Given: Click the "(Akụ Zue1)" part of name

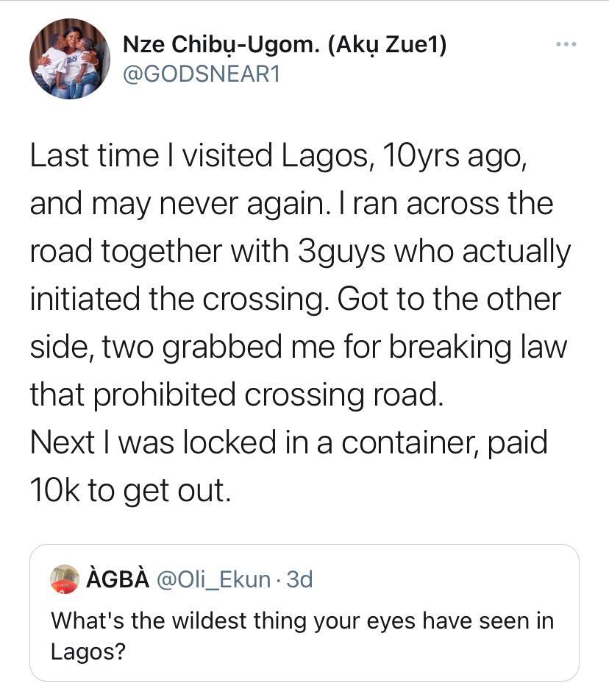Looking at the screenshot, I should [387, 45].
